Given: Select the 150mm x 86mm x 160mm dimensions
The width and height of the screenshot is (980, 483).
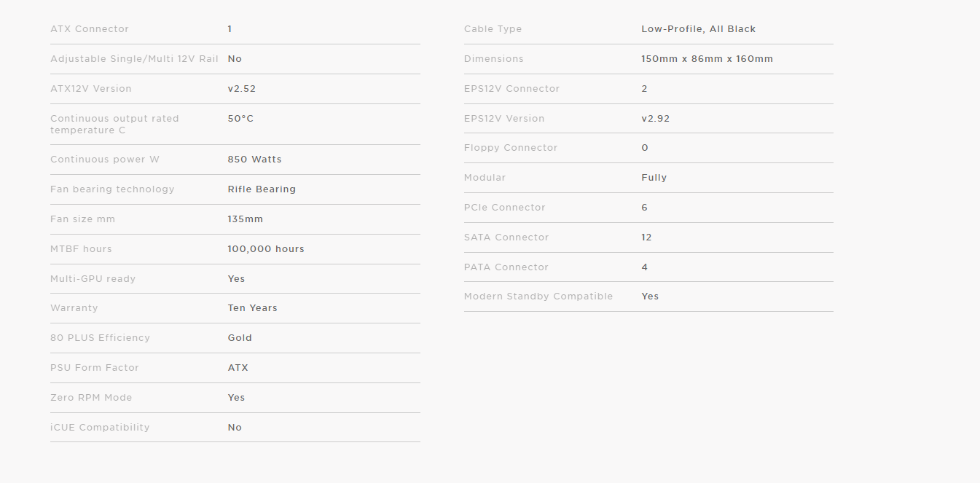Looking at the screenshot, I should tap(707, 59).
